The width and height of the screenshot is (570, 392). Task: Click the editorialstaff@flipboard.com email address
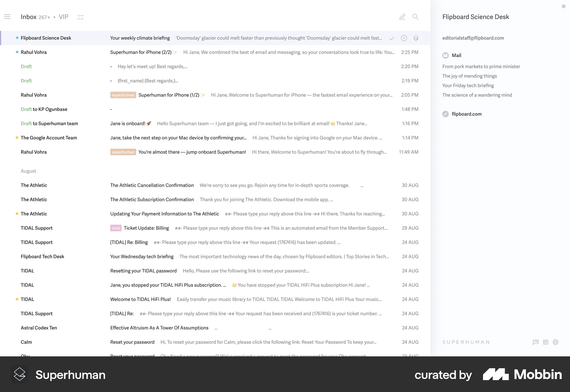pos(473,38)
